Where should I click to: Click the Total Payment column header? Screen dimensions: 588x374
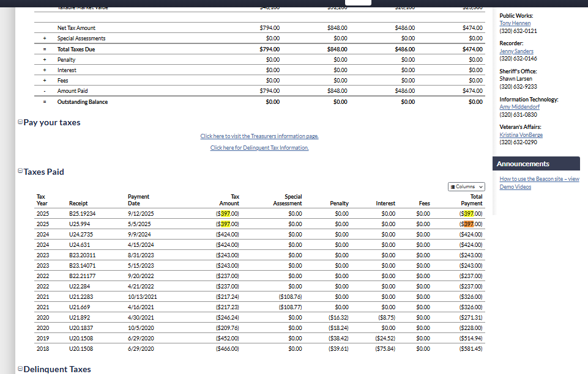point(472,200)
